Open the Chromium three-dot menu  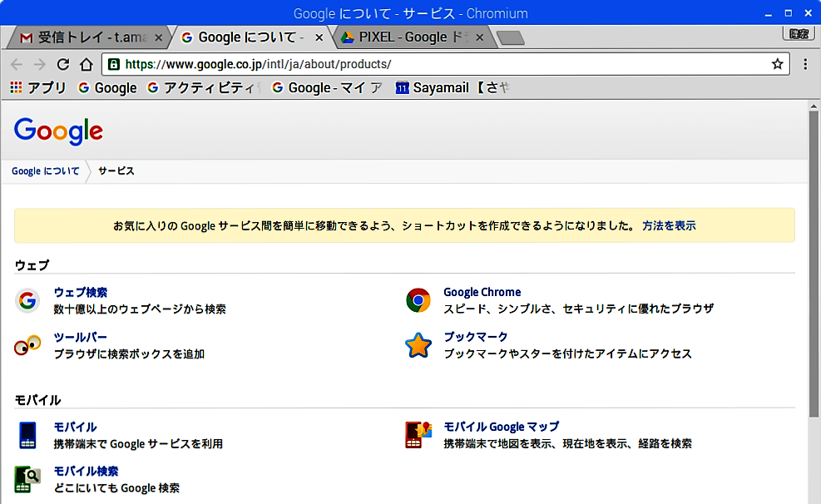point(804,64)
